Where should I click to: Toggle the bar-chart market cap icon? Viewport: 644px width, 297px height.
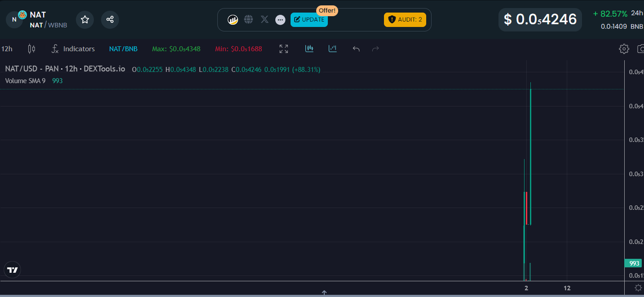[x=333, y=48]
